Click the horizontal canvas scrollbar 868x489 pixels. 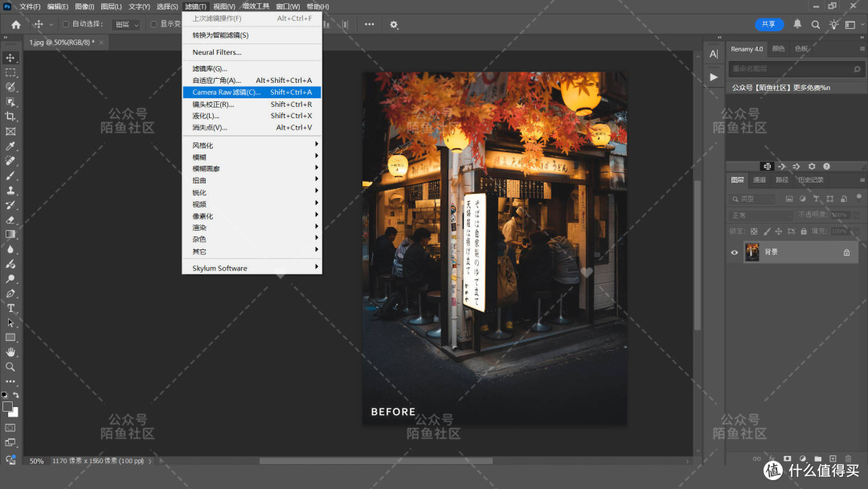(x=376, y=461)
